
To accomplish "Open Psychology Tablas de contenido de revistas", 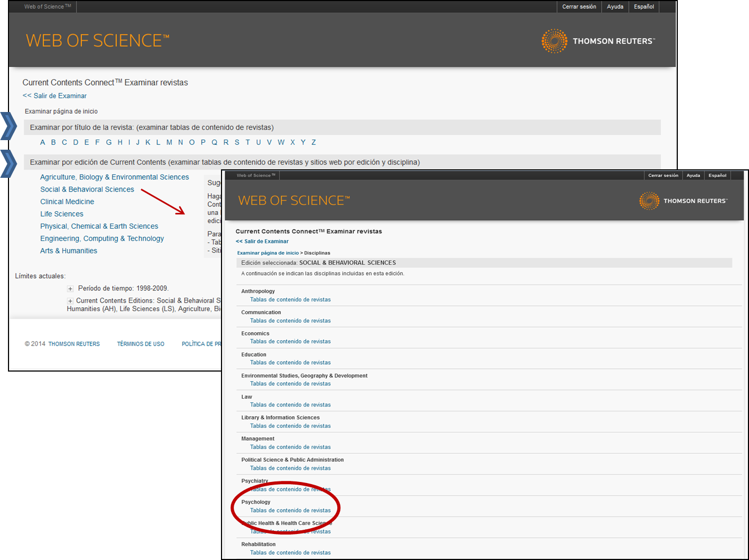I will 290,511.
